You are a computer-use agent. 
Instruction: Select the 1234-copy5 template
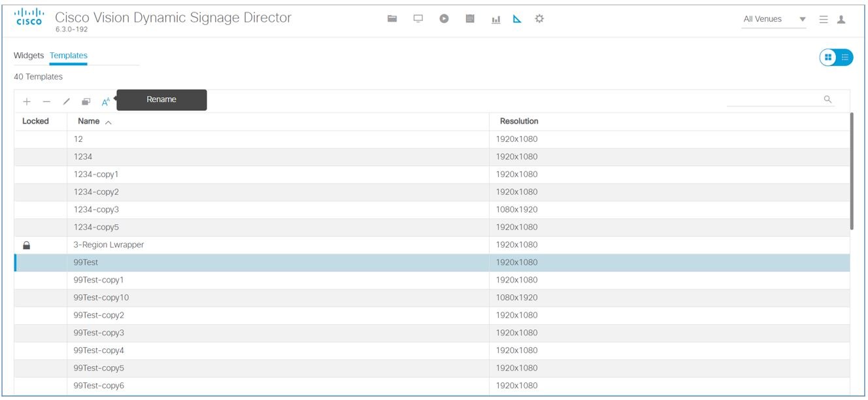click(433, 227)
